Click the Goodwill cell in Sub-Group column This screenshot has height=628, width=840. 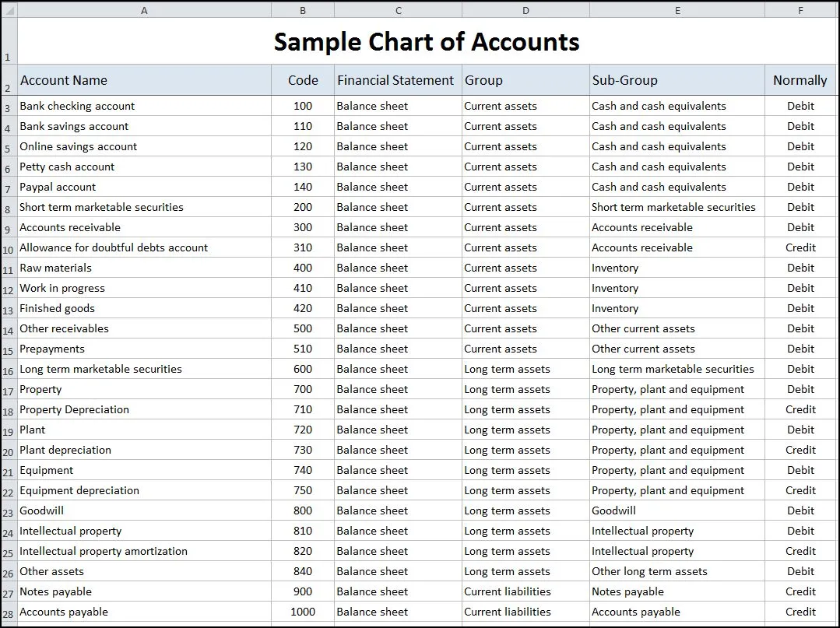coord(677,510)
